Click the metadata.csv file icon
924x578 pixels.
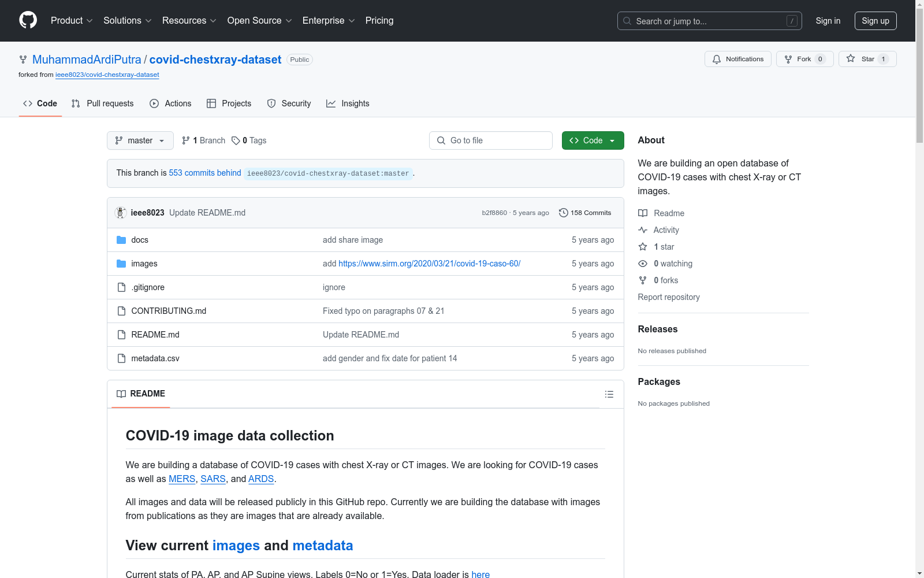tap(121, 358)
